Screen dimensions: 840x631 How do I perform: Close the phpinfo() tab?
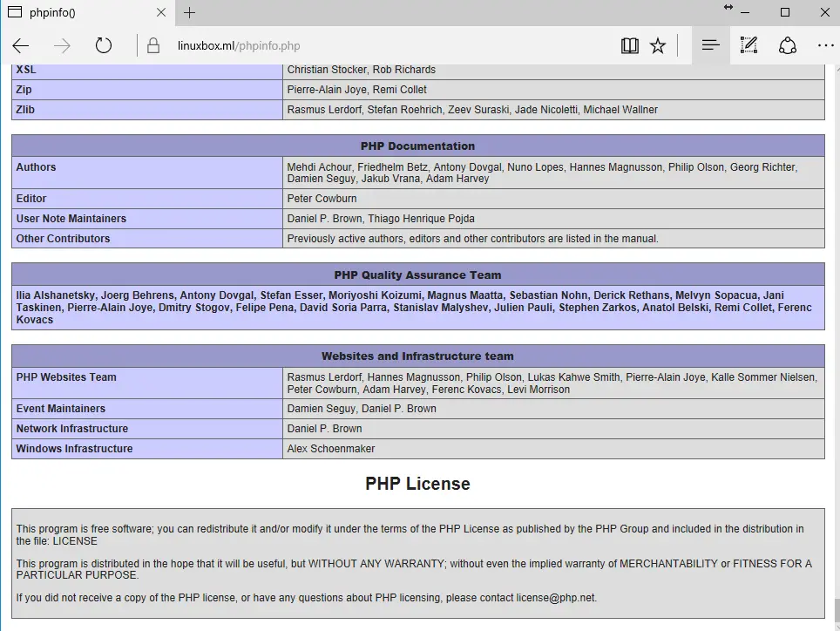(160, 12)
